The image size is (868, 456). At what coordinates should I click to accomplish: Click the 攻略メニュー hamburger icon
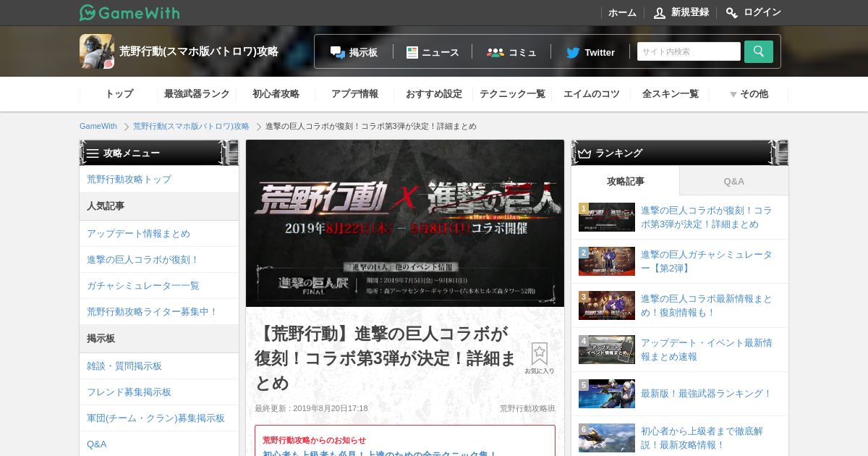click(x=93, y=153)
